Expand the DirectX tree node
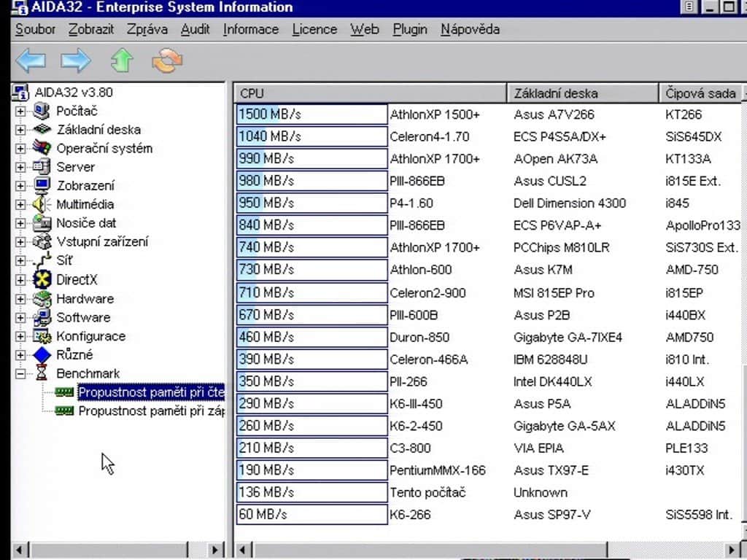Viewport: 747px width, 560px height. (20, 279)
